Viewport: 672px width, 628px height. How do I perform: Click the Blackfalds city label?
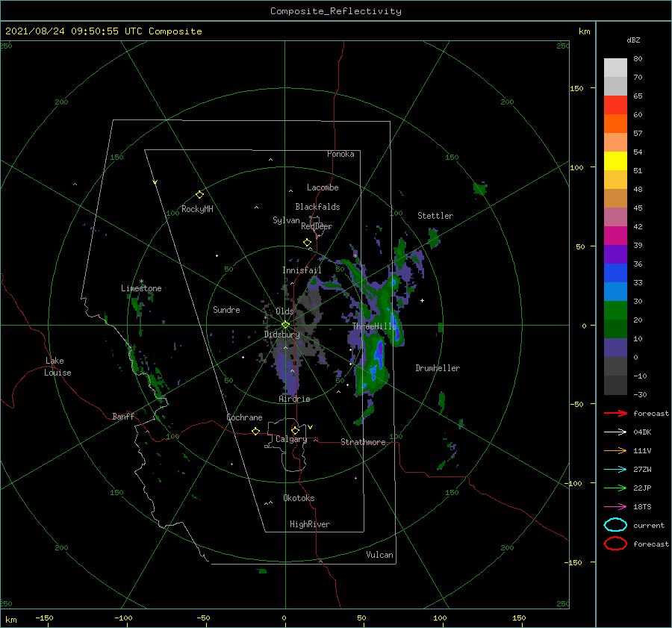[x=317, y=207]
